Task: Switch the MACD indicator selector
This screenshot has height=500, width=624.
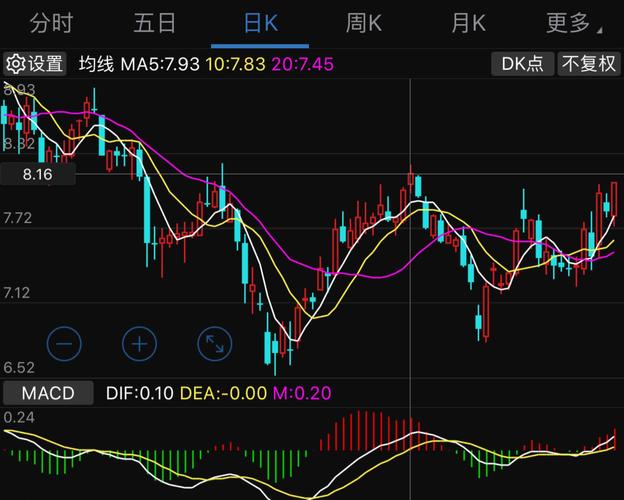Action: pyautogui.click(x=48, y=393)
